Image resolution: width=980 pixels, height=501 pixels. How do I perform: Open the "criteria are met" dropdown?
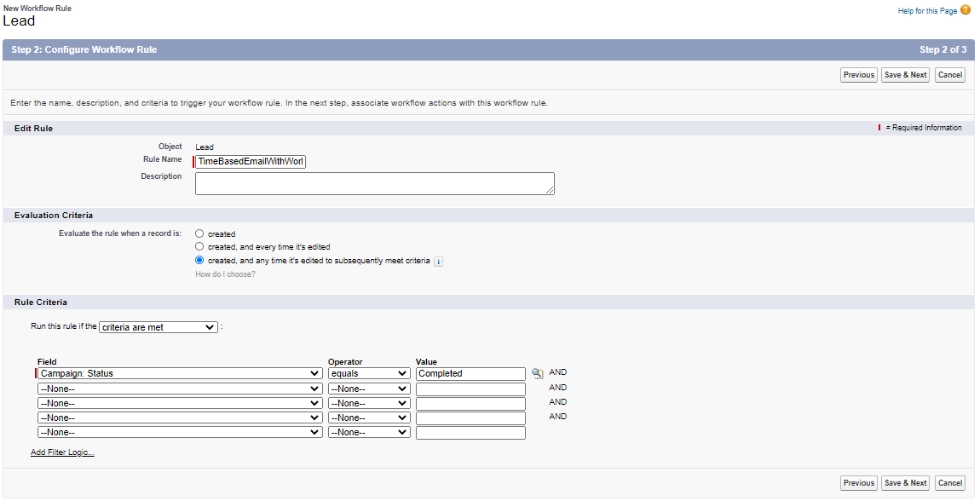158,326
